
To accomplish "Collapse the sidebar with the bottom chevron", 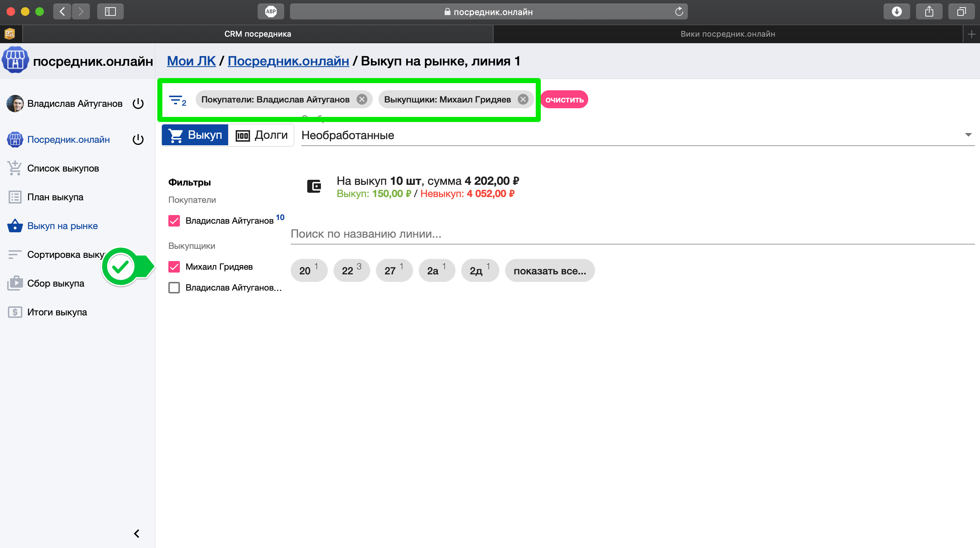I will click(137, 533).
